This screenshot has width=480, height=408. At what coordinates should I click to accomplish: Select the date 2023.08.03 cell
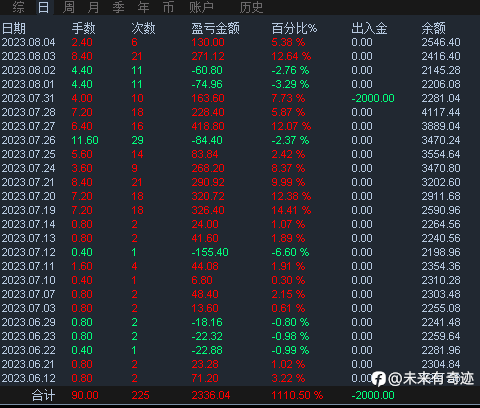coord(29,56)
